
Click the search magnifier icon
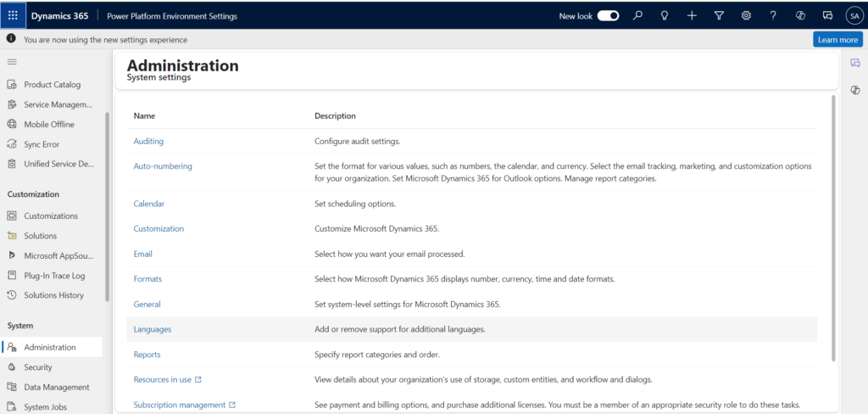[x=637, y=15]
